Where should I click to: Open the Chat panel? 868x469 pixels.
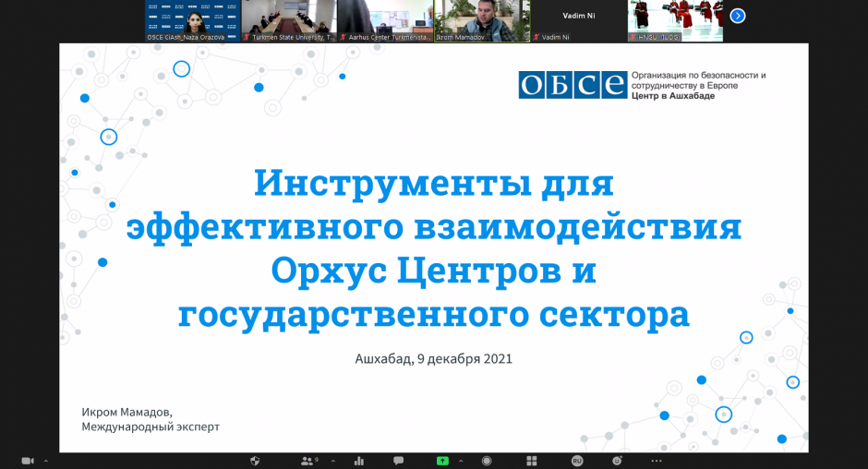399,461
